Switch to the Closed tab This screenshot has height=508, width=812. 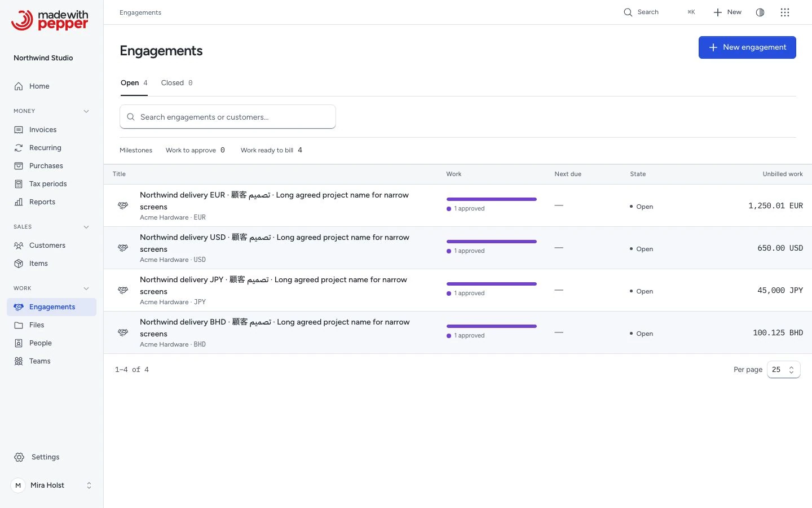(x=176, y=83)
